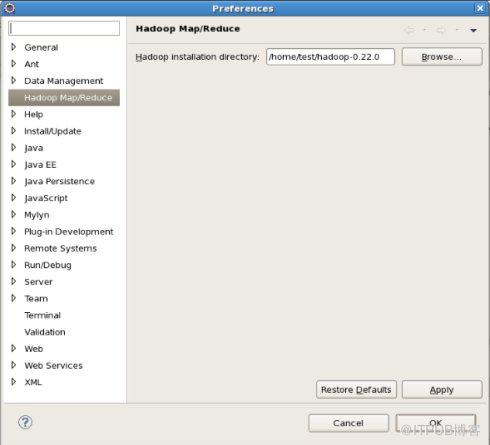Viewport: 490px width, 445px height.
Task: Expand the General tree node
Action: click(13, 47)
